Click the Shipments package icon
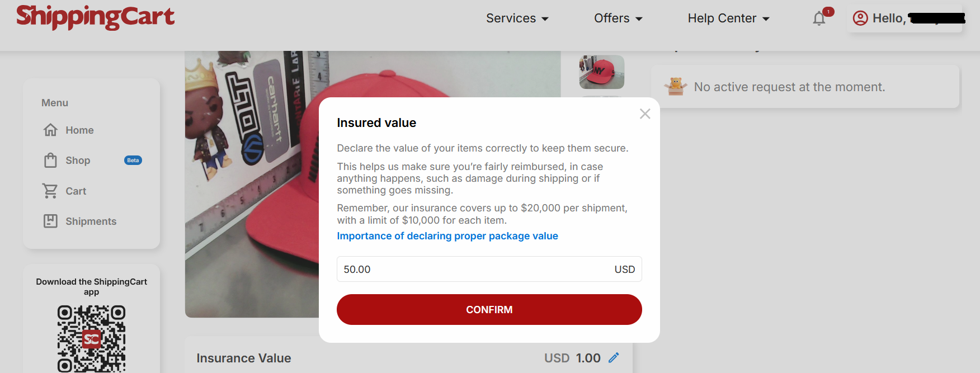 point(50,221)
